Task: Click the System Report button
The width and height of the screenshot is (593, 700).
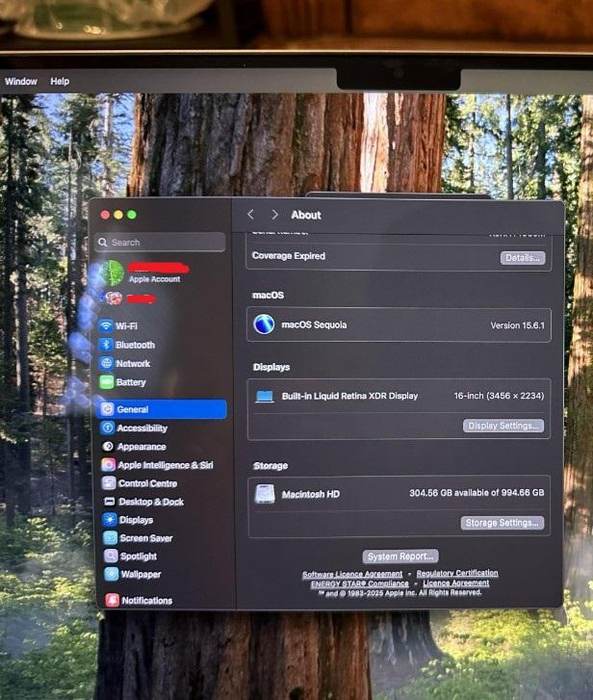Action: coord(400,557)
